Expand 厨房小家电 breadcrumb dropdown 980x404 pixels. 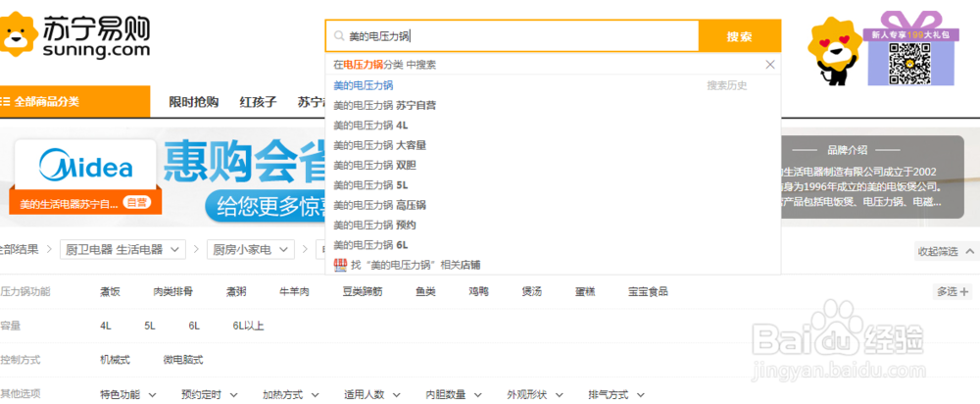[251, 249]
